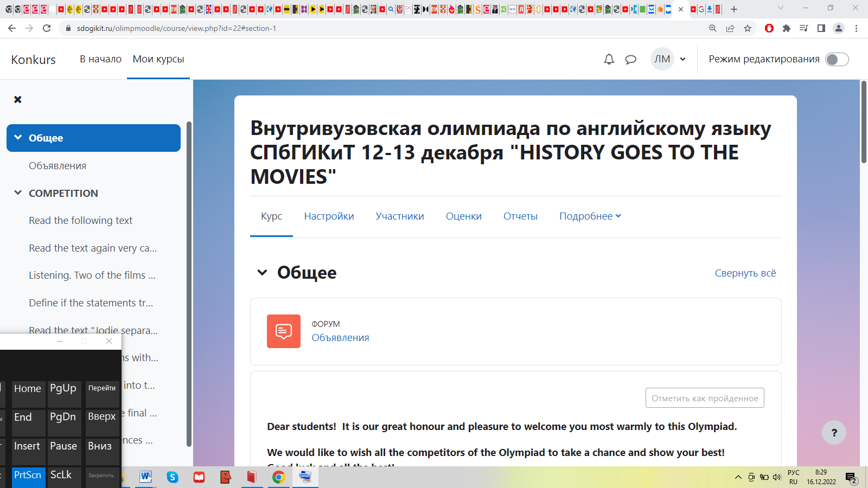Image resolution: width=868 pixels, height=488 pixels.
Task: Open the Windows action center notifications
Action: click(x=851, y=478)
